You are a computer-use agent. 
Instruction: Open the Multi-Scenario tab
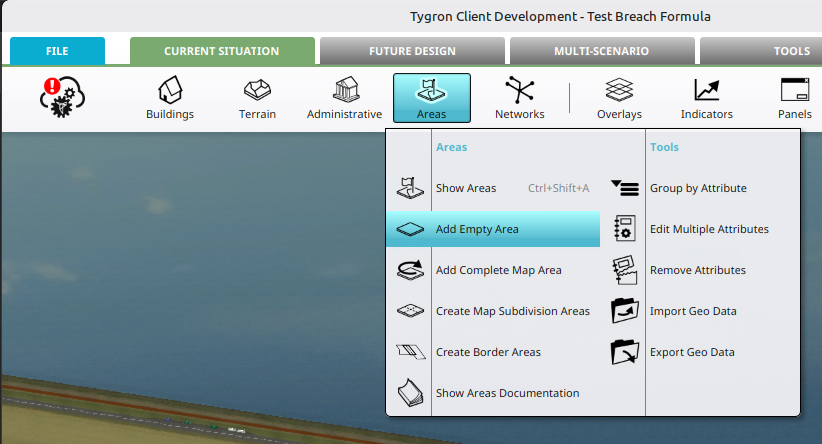(601, 51)
